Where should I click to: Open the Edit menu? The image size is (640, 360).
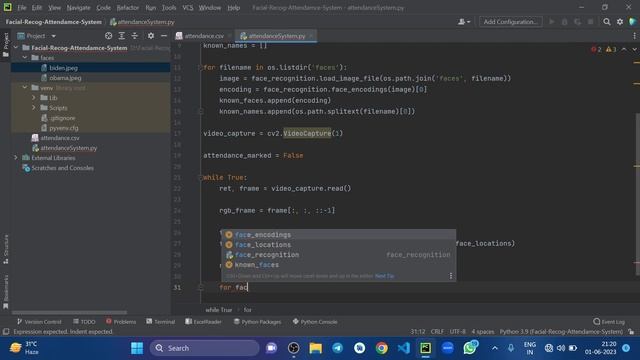point(37,8)
